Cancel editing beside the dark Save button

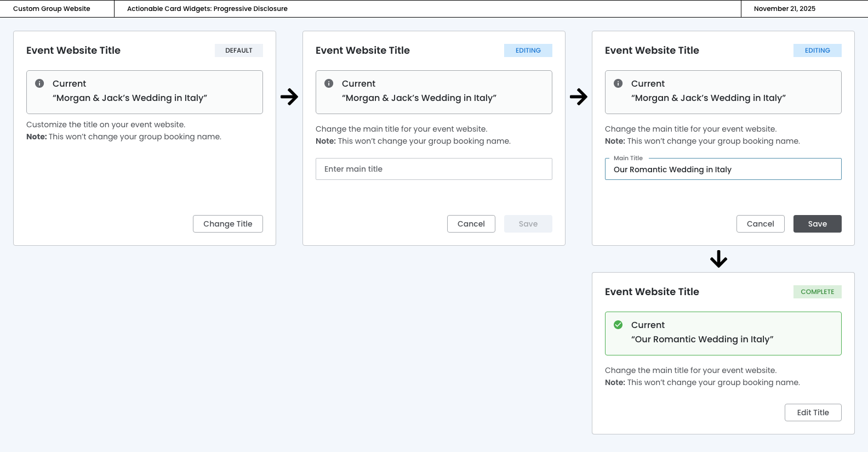[760, 224]
